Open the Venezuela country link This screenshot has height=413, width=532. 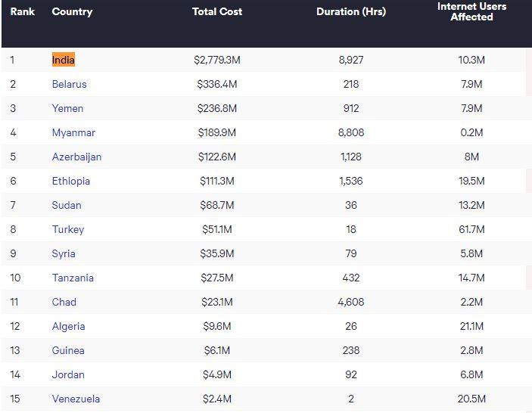[76, 399]
